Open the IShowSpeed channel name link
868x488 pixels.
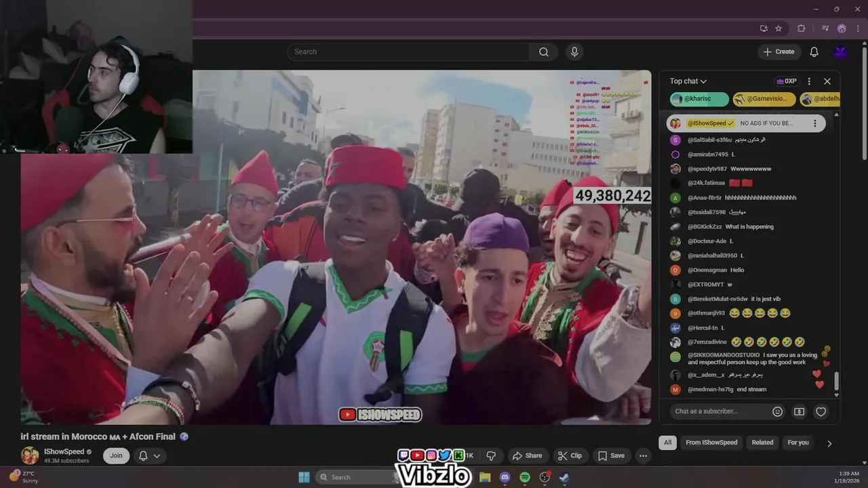tap(64, 451)
